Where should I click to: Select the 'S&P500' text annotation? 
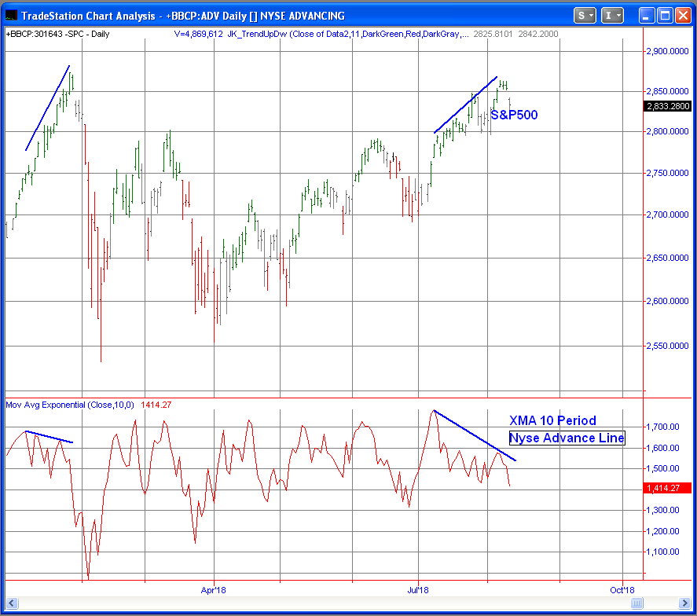click(514, 115)
